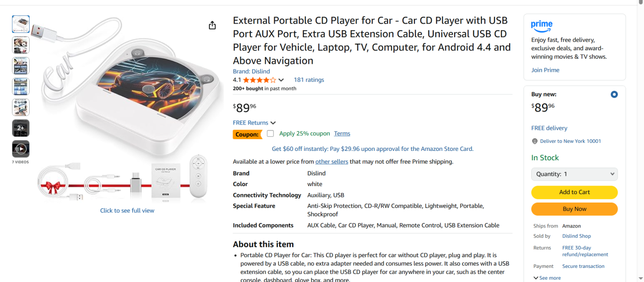Click the share icon above product image
The width and height of the screenshot is (644, 282).
(x=212, y=25)
